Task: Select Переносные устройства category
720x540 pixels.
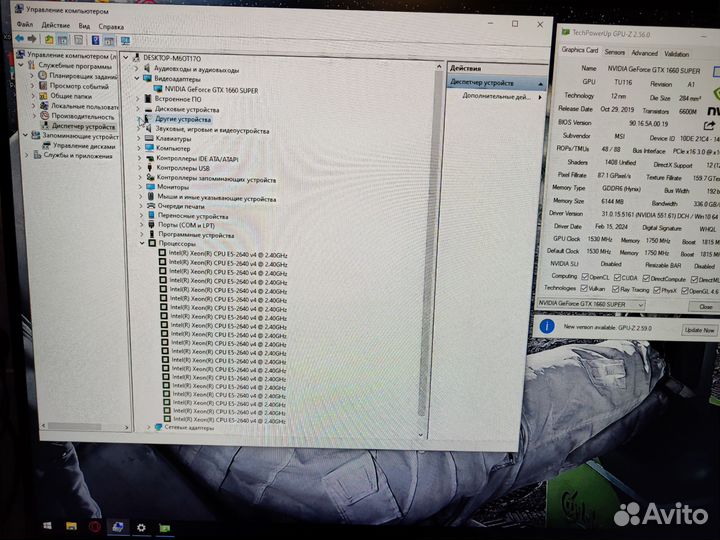Action: pos(193,215)
